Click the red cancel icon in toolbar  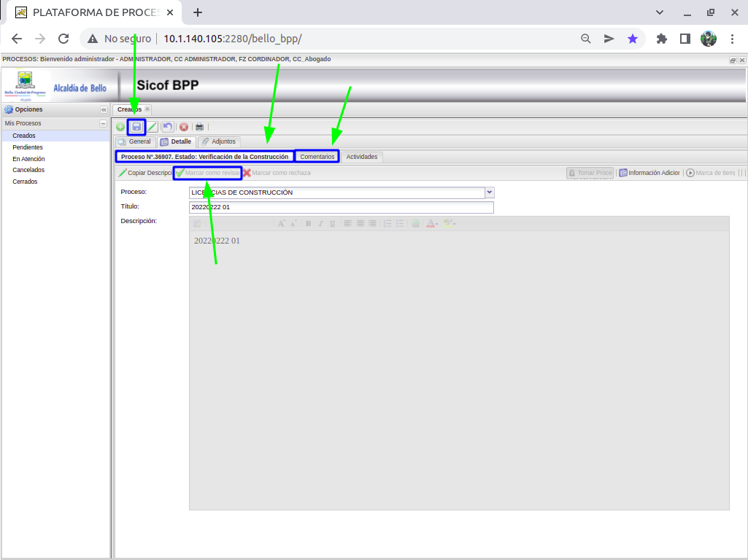[x=184, y=127]
